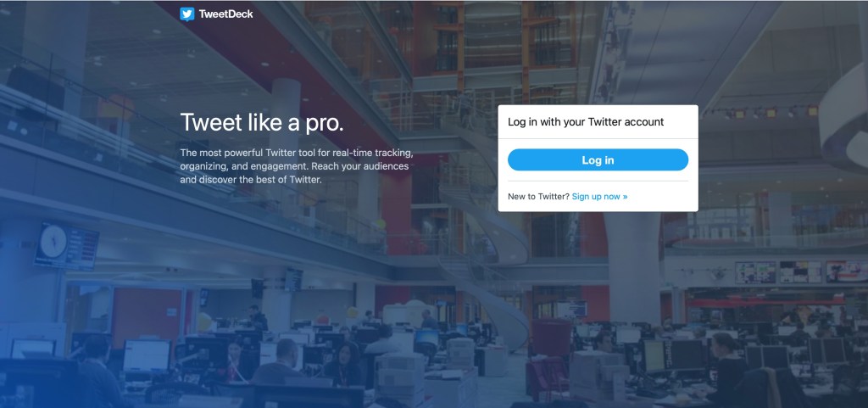Click the TweetDeck wordmark in the header
The width and height of the screenshot is (868, 408).
pos(225,14)
